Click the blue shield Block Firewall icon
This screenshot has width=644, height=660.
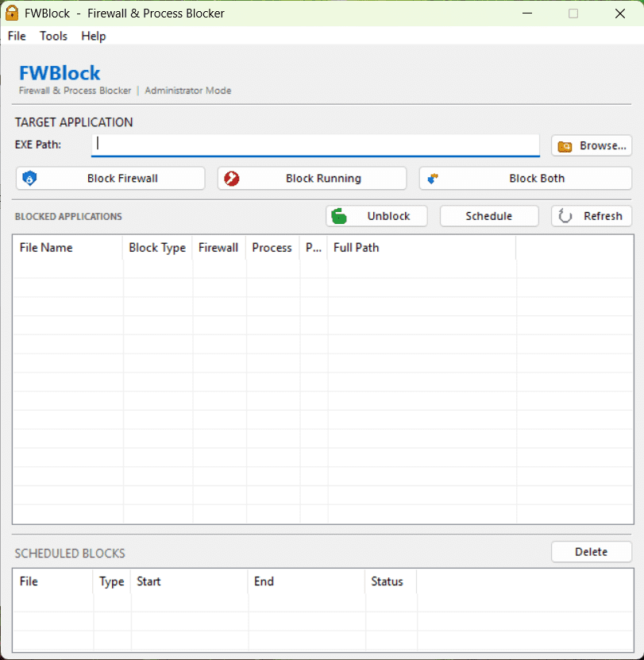coord(29,178)
